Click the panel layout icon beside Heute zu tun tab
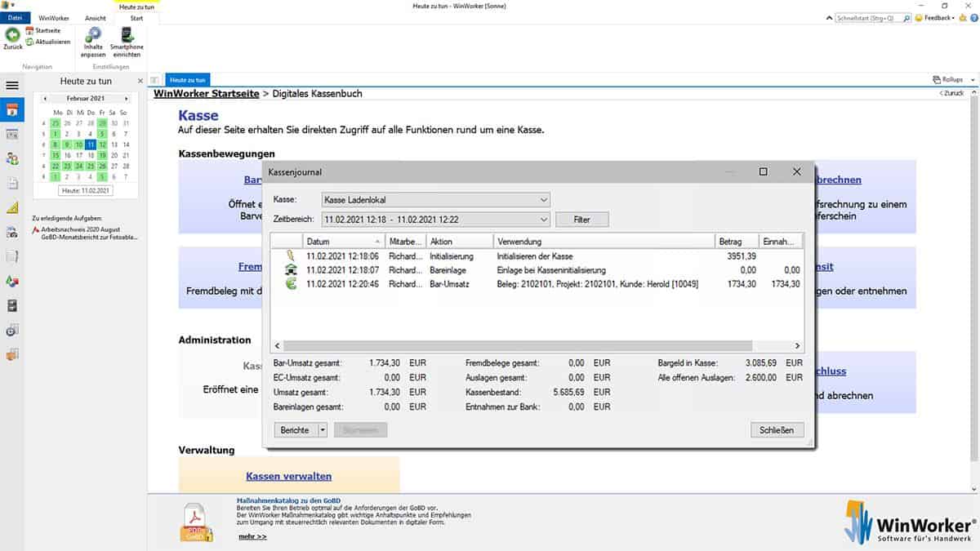 click(x=155, y=80)
